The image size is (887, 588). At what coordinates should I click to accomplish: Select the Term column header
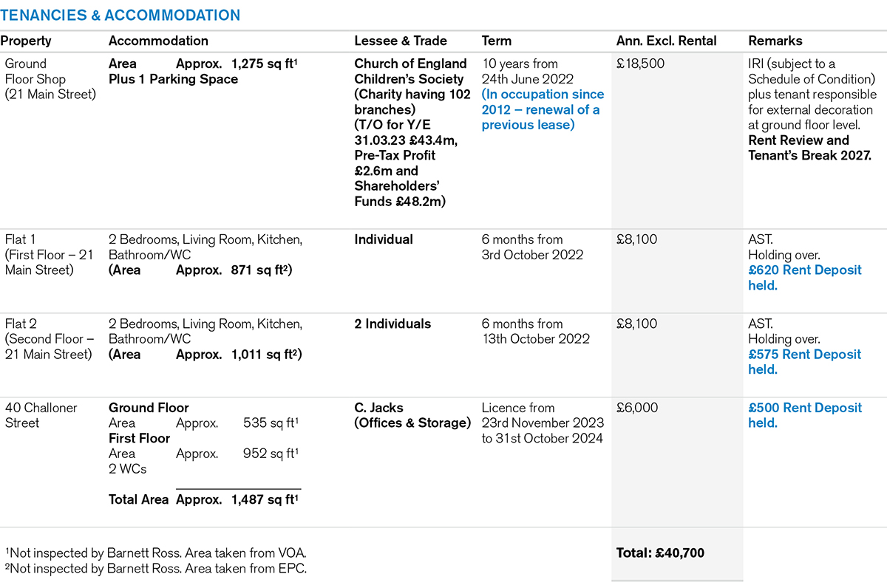pos(496,41)
